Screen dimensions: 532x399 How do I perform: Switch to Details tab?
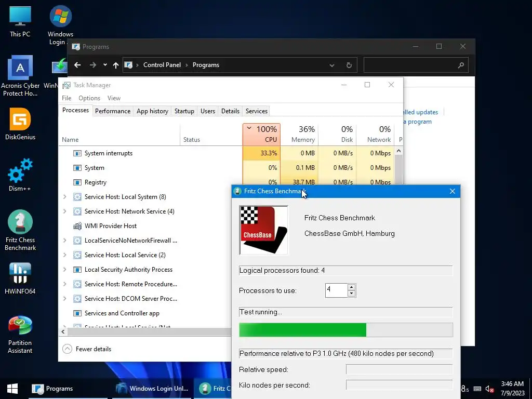tap(230, 111)
